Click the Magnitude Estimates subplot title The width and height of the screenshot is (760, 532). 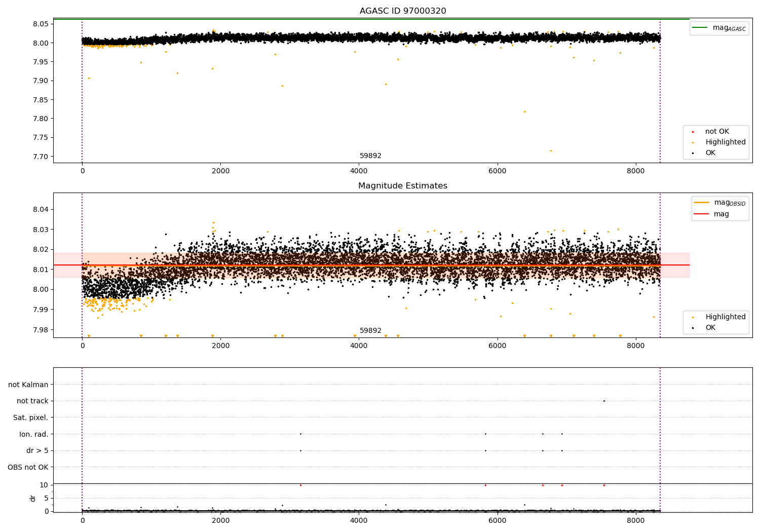point(403,186)
